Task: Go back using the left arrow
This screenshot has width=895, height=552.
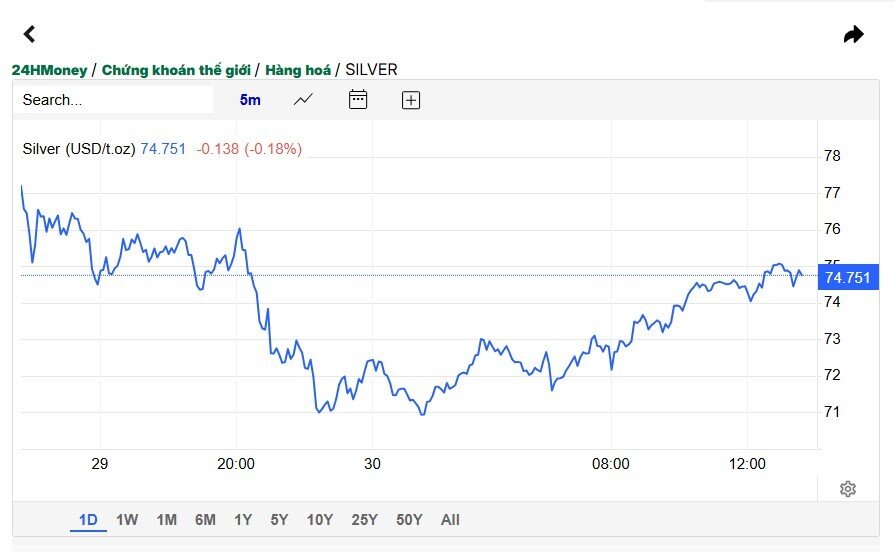Action: point(30,34)
